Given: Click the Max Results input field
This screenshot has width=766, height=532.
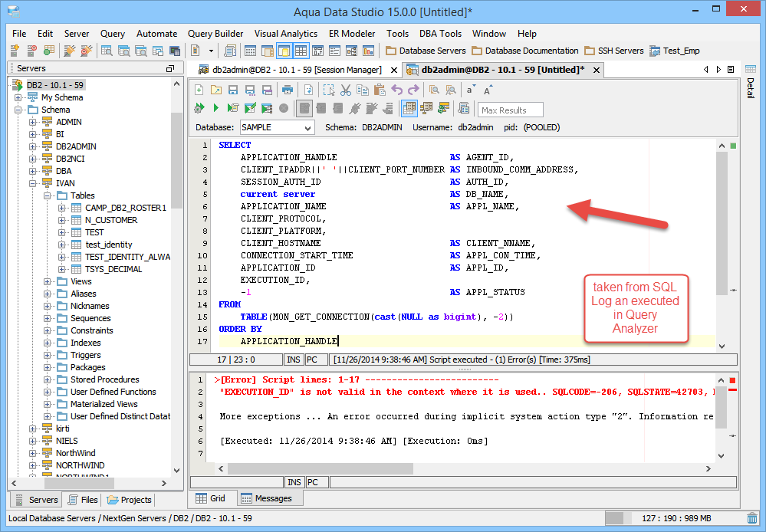Looking at the screenshot, I should click(510, 110).
